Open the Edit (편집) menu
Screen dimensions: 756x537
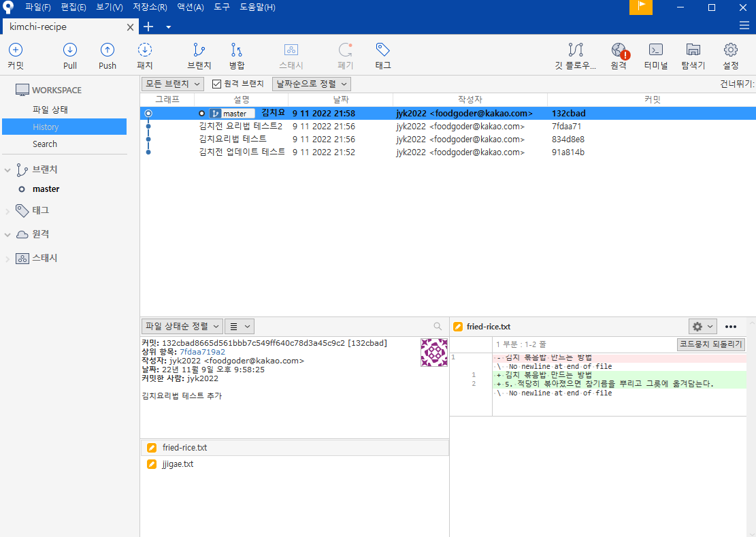73,7
